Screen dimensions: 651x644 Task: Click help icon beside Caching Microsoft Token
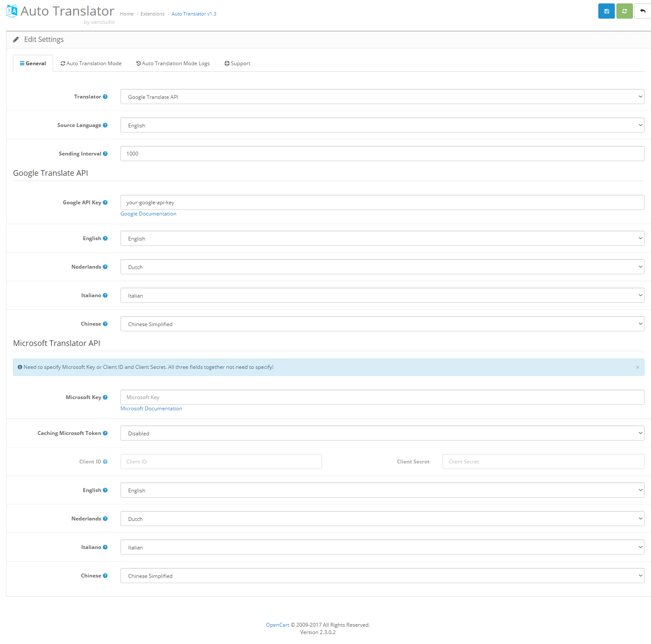[x=105, y=433]
